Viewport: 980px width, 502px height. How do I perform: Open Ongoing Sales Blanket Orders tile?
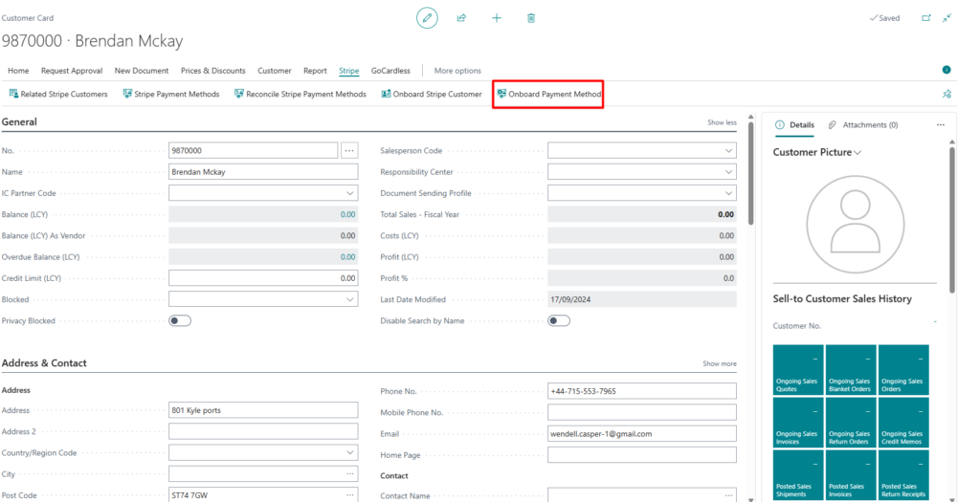[851, 370]
